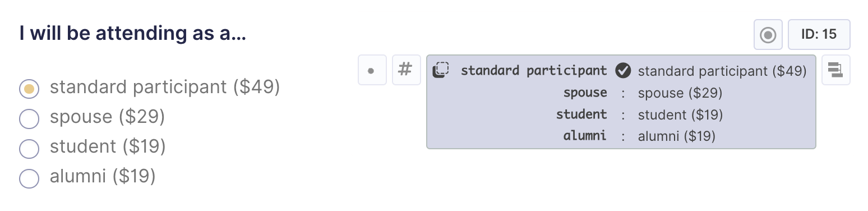Select the standard participant ($49) radio button
Screen dimensions: 868x211
29,89
